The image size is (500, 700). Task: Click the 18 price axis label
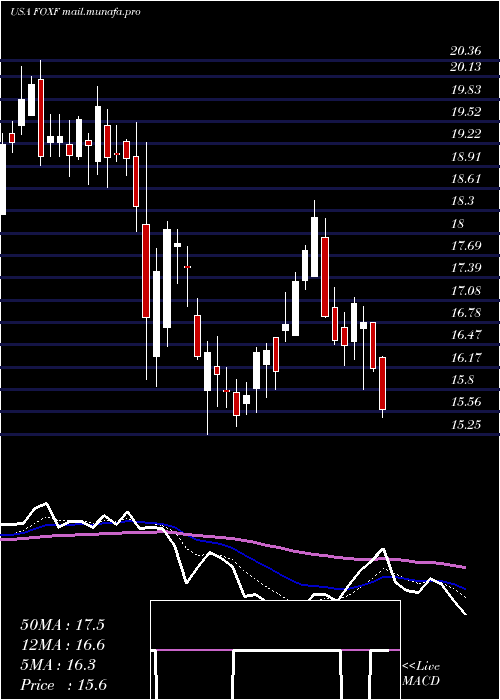(458, 224)
